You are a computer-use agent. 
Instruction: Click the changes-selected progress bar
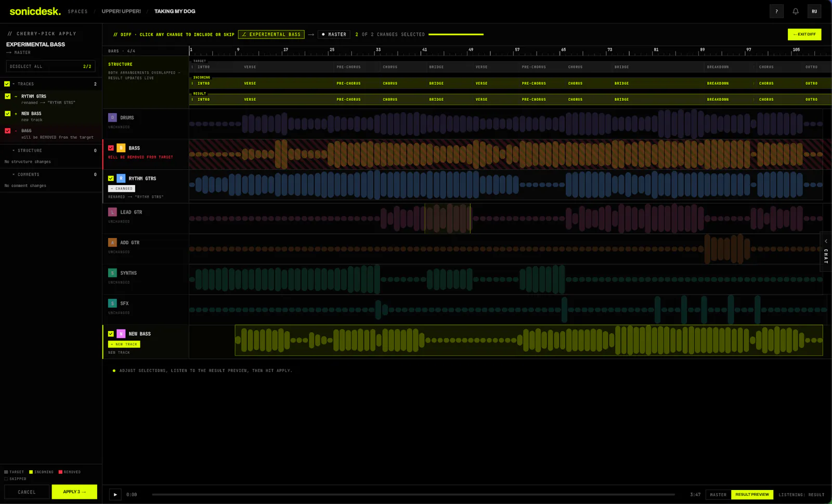pyautogui.click(x=456, y=34)
